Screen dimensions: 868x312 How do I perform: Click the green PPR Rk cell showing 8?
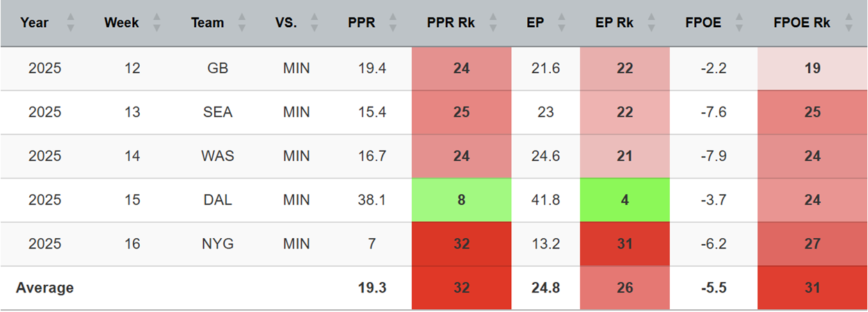pyautogui.click(x=461, y=200)
